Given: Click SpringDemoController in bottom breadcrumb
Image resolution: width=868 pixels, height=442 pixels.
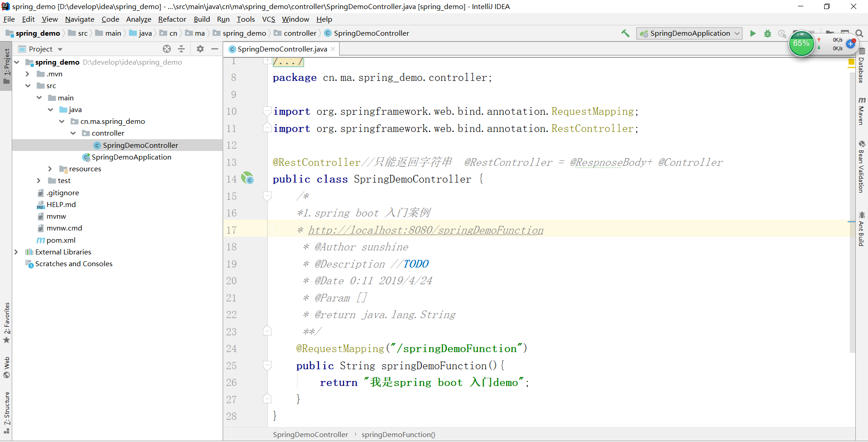Looking at the screenshot, I should [311, 434].
